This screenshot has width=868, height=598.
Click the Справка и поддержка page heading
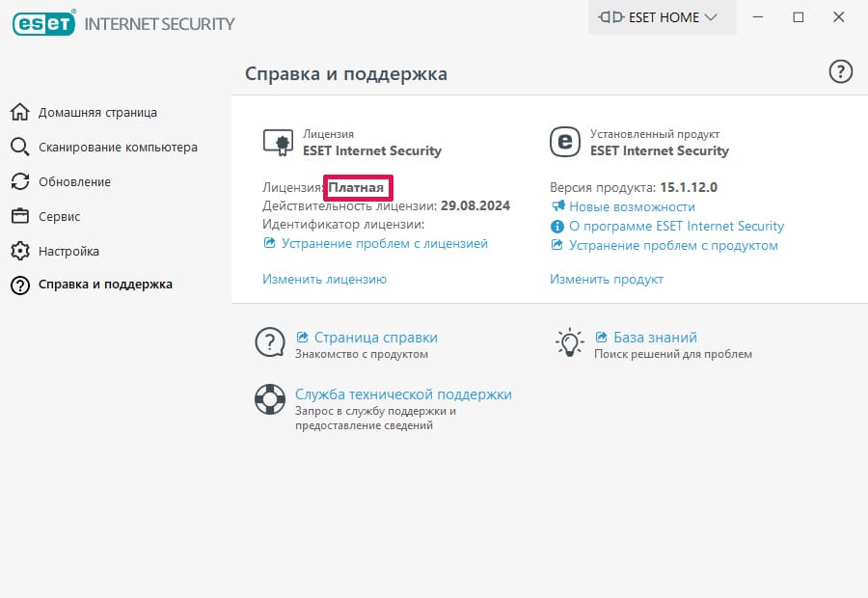pos(346,73)
